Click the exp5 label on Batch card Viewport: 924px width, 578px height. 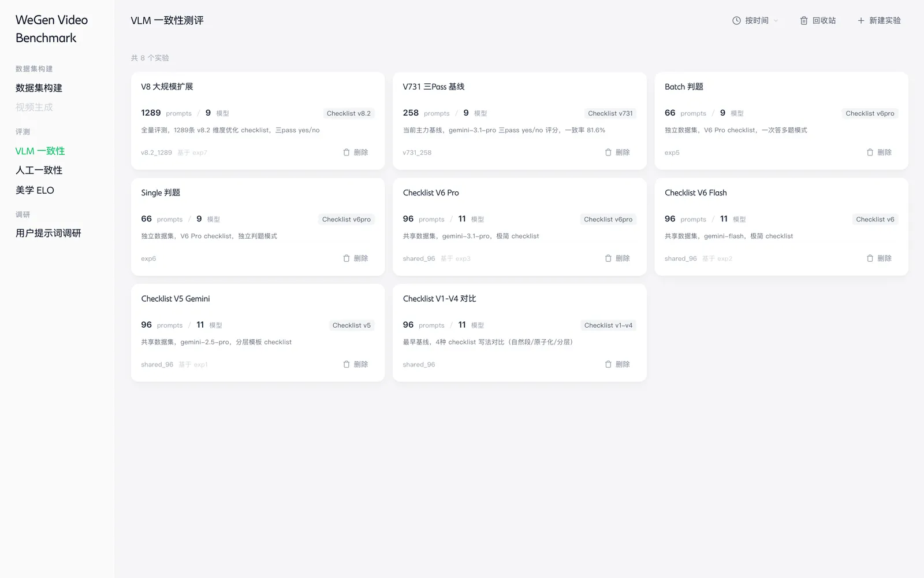click(x=672, y=153)
